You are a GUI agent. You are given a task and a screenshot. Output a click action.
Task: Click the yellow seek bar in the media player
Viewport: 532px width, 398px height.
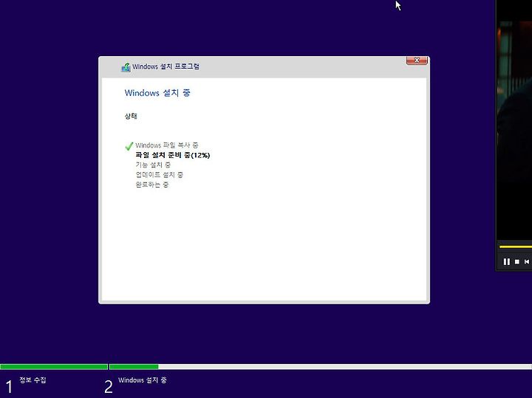(x=516, y=247)
